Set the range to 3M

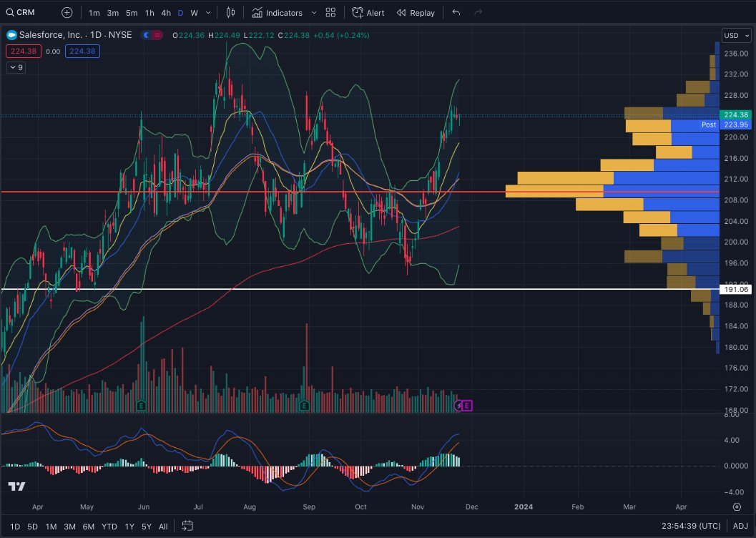[69, 527]
